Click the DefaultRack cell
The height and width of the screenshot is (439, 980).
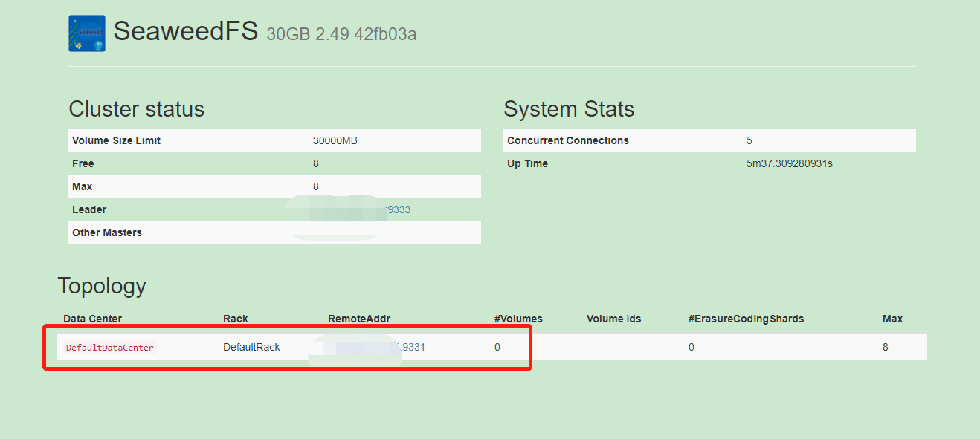pyautogui.click(x=251, y=347)
